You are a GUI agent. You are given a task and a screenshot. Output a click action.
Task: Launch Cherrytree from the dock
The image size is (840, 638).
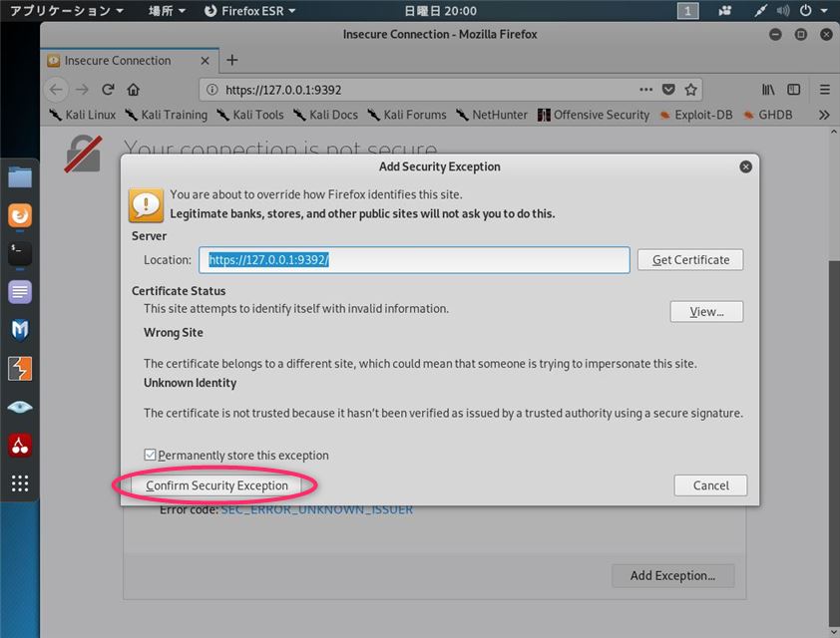pos(20,445)
